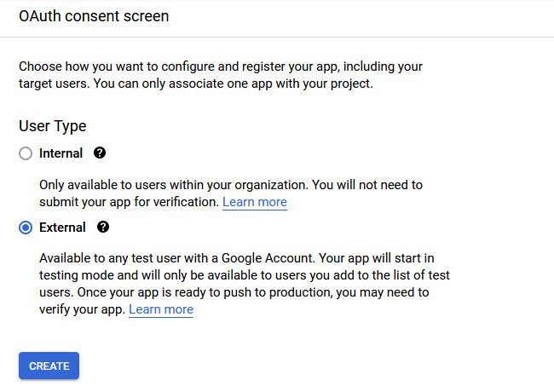The height and width of the screenshot is (392, 554).
Task: Click the words 'Google Account' in External description
Action: (x=268, y=258)
